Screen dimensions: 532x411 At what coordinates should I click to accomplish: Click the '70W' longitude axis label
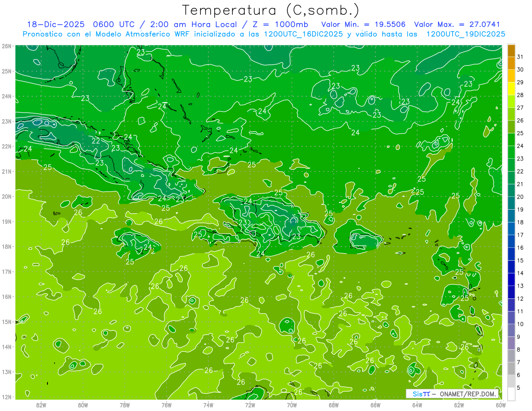[292, 405]
